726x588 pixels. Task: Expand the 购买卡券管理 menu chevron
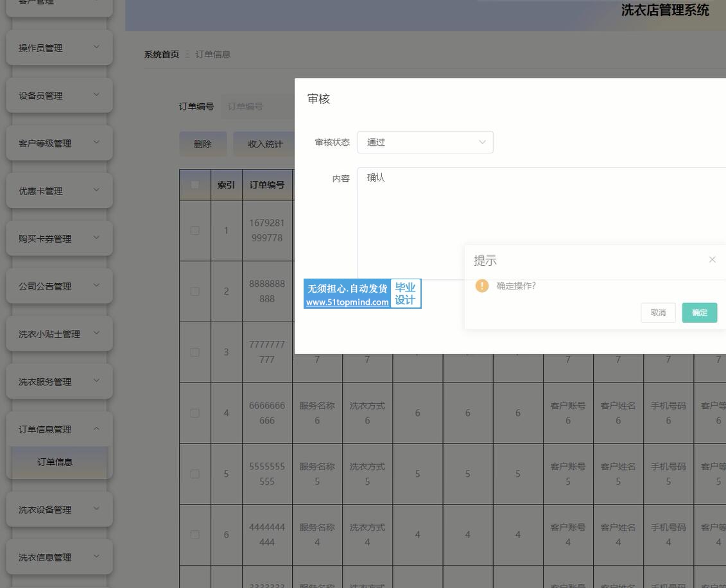click(x=96, y=238)
